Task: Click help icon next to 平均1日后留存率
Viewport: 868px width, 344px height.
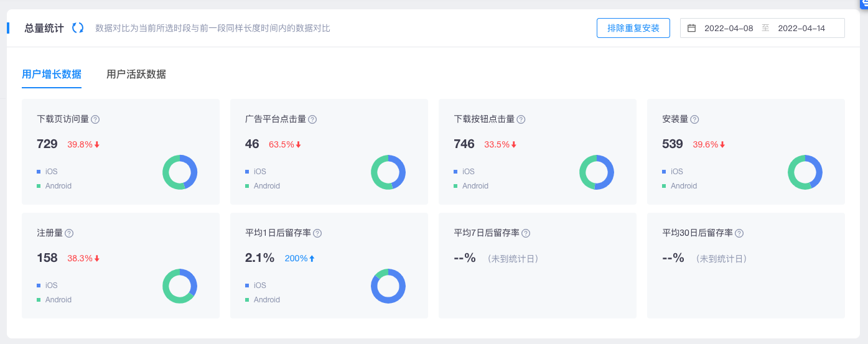Action: (317, 233)
